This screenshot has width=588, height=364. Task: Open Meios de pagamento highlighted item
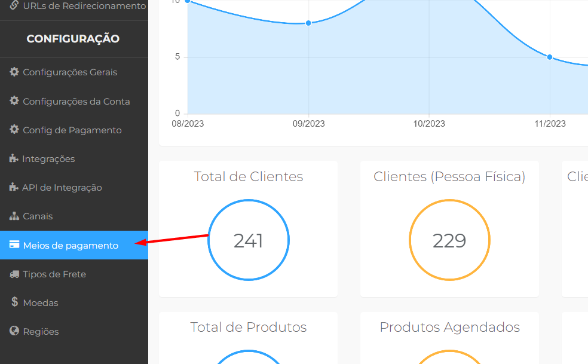(x=74, y=245)
